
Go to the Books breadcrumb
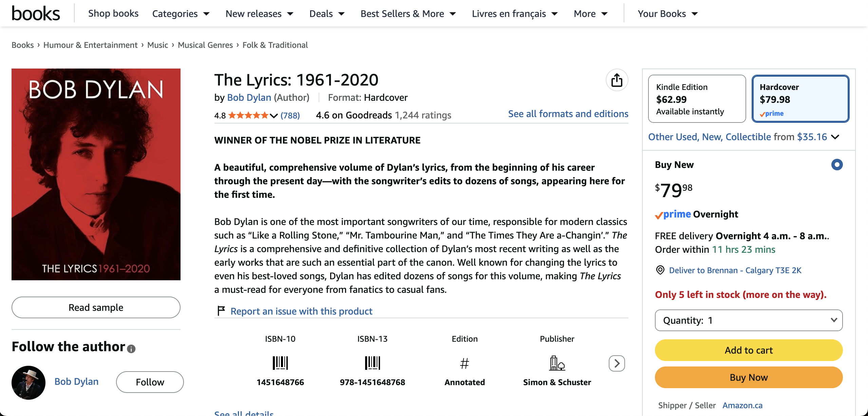pyautogui.click(x=23, y=45)
